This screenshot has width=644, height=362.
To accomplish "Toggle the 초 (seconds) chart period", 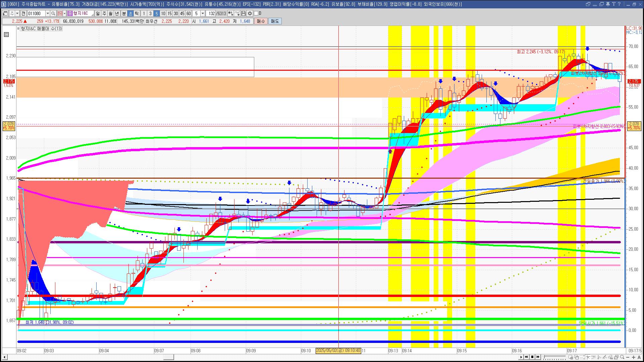I will pos(130,13).
